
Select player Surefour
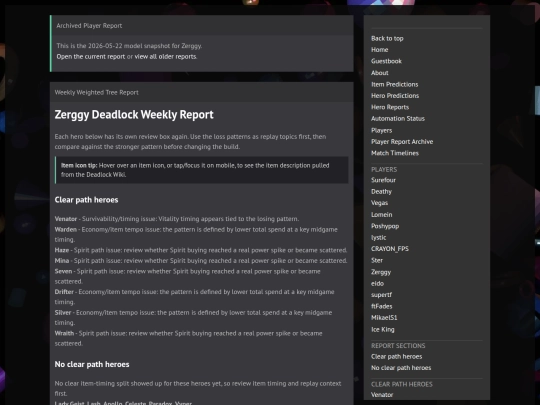coord(383,180)
